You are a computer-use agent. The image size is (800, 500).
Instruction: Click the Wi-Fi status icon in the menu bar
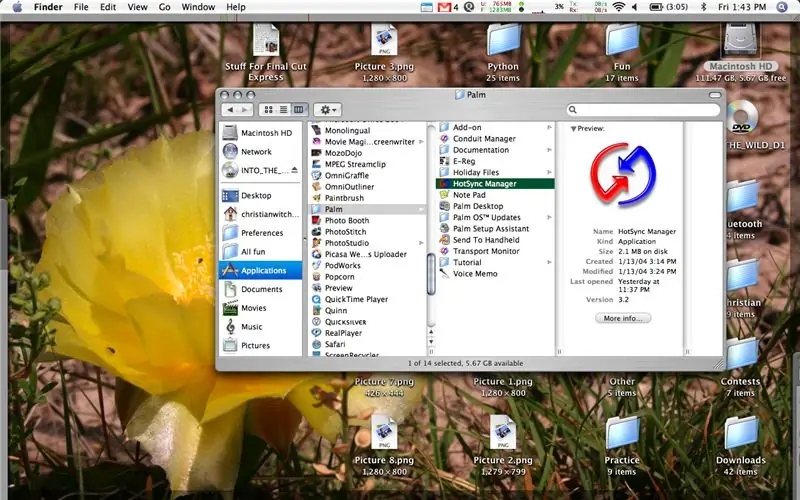[618, 7]
